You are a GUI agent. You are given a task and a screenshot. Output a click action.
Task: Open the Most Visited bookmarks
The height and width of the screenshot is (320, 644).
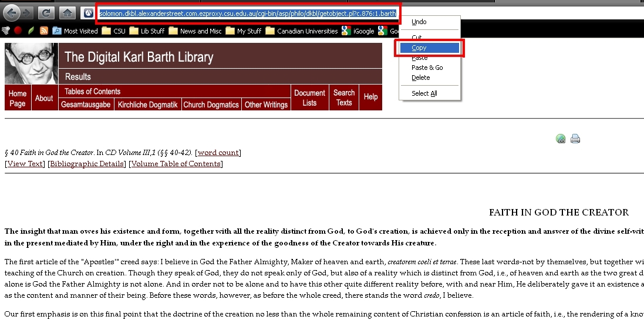tap(75, 31)
